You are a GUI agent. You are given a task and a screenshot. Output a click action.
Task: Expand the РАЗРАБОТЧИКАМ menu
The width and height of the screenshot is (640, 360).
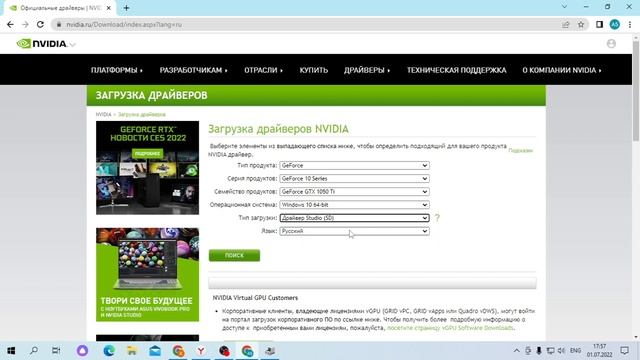193,70
